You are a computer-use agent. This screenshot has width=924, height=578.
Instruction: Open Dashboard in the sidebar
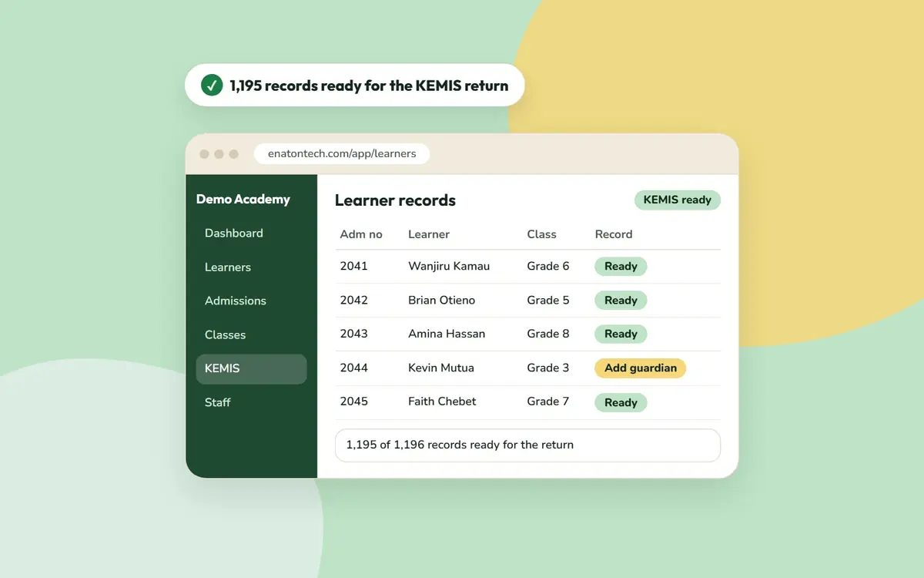234,234
